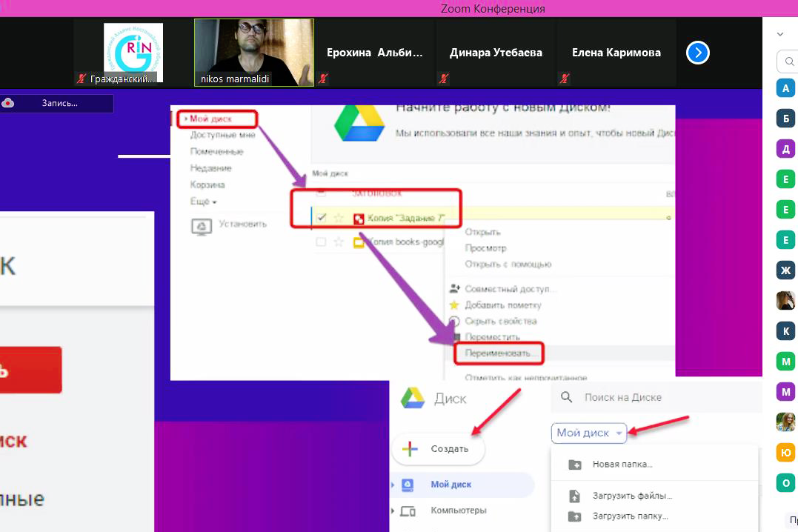Collapse participants panel using top chevron
This screenshot has height=532, width=798.
pos(780,34)
